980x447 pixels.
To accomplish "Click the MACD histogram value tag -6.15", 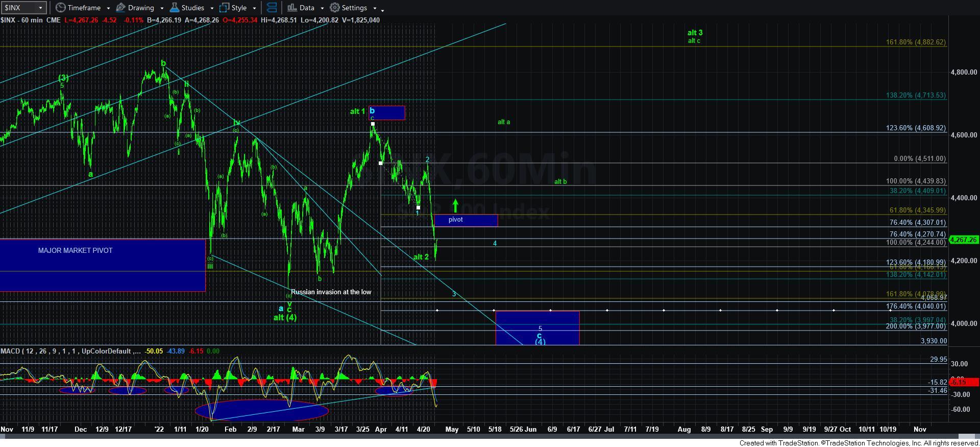I will [x=964, y=382].
